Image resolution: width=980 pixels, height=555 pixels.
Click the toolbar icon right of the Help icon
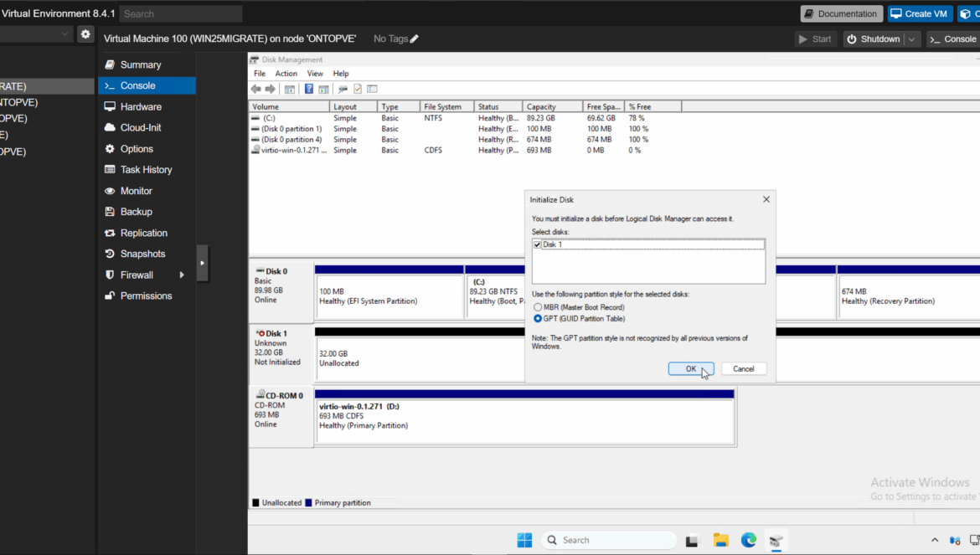pos(324,90)
